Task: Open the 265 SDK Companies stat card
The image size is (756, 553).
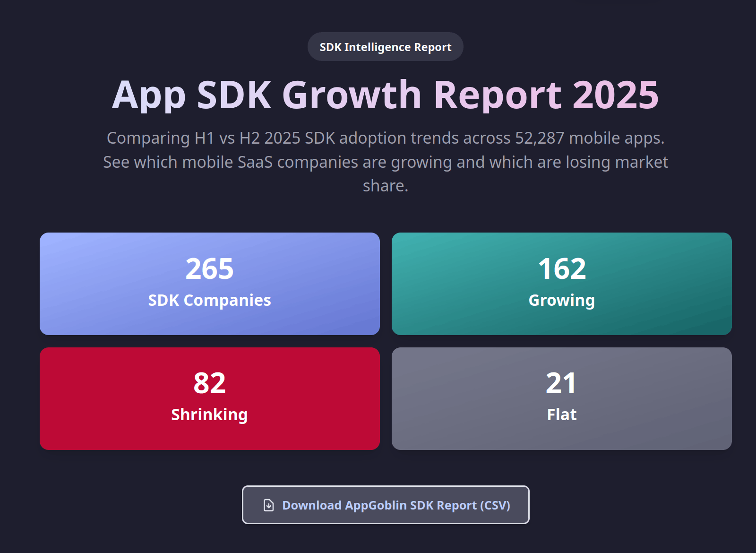Action: [x=210, y=284]
